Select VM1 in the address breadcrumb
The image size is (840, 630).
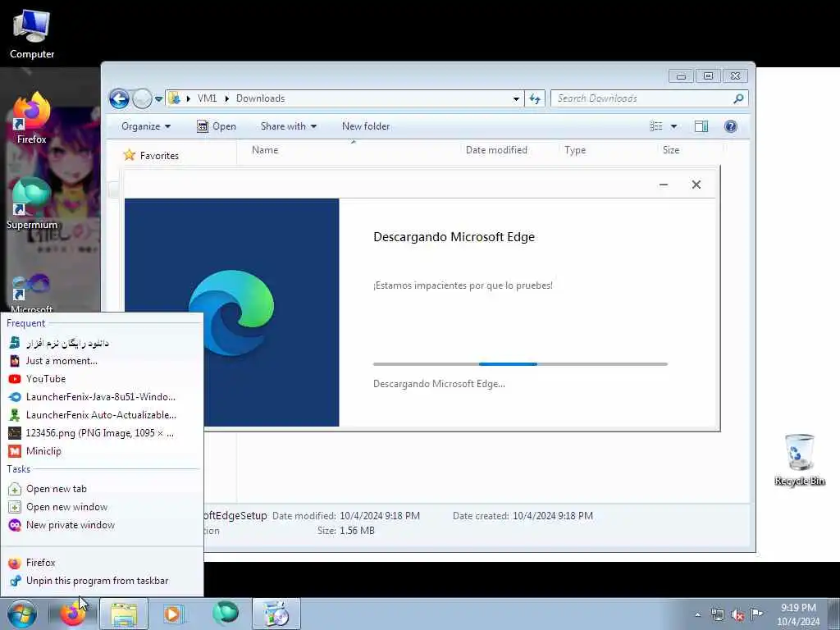(x=208, y=98)
